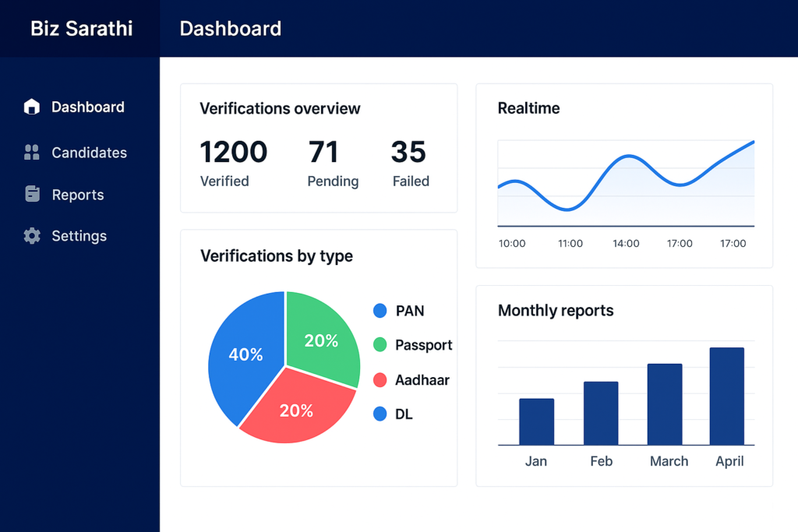This screenshot has width=798, height=532.
Task: Click the Biz Sarathi logo text
Action: 81,29
